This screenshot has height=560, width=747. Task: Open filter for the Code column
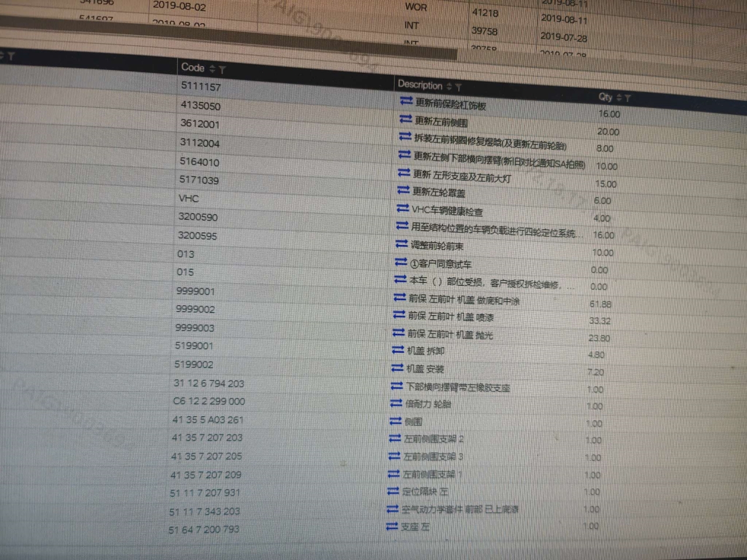[x=222, y=69]
